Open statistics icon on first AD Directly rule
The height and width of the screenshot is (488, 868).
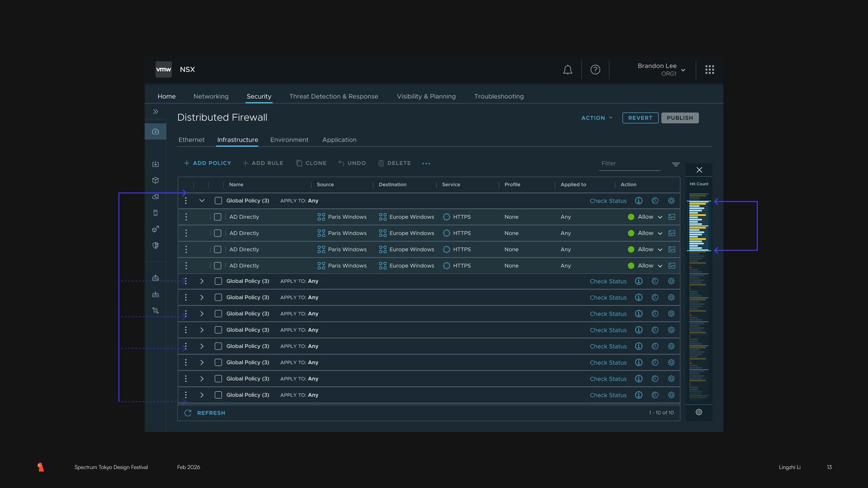click(672, 217)
